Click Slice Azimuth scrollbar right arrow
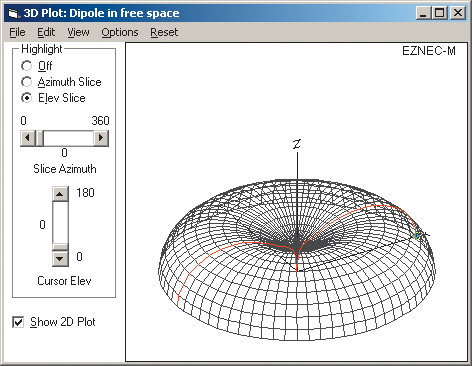472x366 pixels. coord(101,138)
